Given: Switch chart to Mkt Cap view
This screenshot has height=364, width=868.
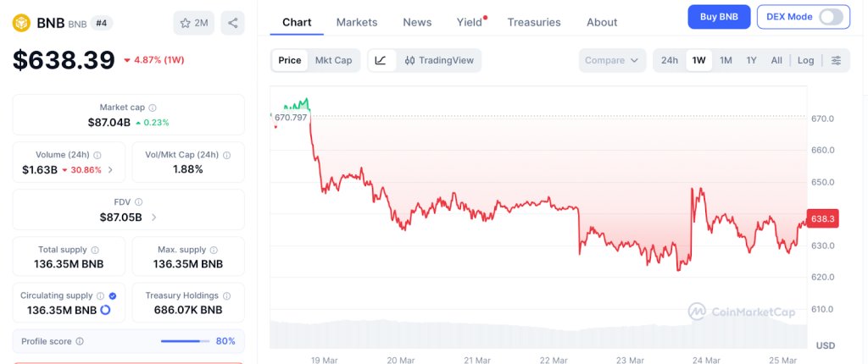Looking at the screenshot, I should coord(333,60).
